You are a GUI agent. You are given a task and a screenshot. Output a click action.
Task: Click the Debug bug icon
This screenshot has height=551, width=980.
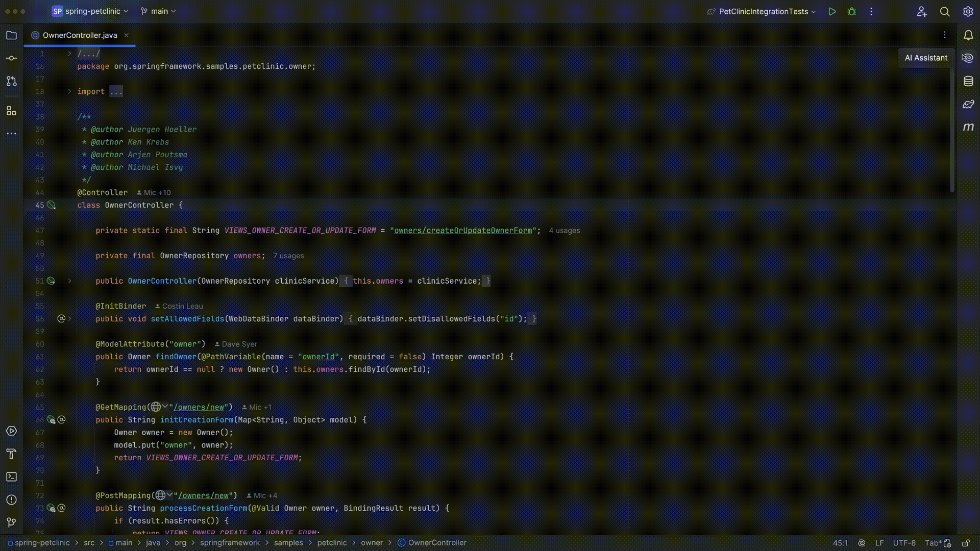(x=851, y=11)
